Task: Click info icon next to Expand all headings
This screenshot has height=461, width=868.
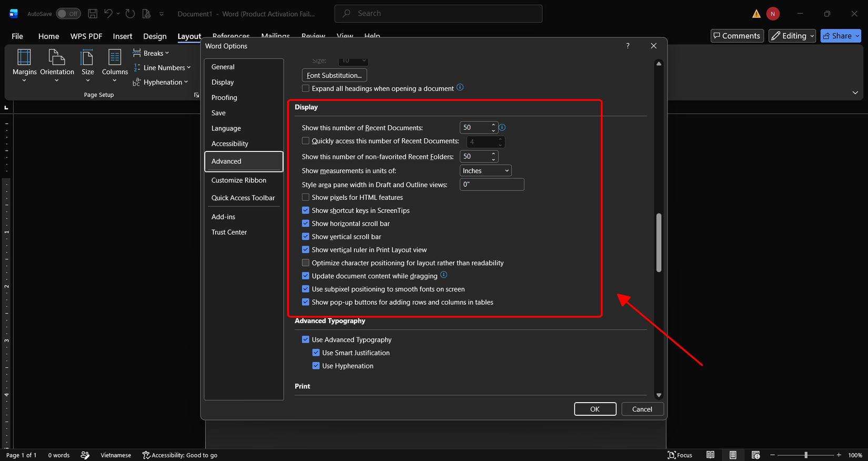Action: click(460, 87)
